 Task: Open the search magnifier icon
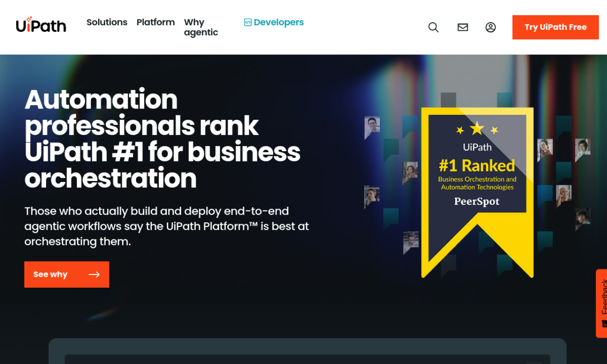[433, 27]
